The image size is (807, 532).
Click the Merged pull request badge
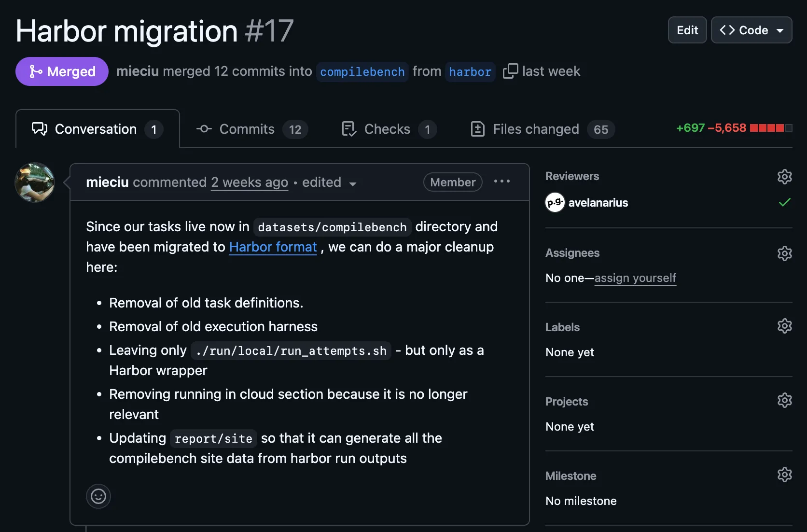click(62, 71)
